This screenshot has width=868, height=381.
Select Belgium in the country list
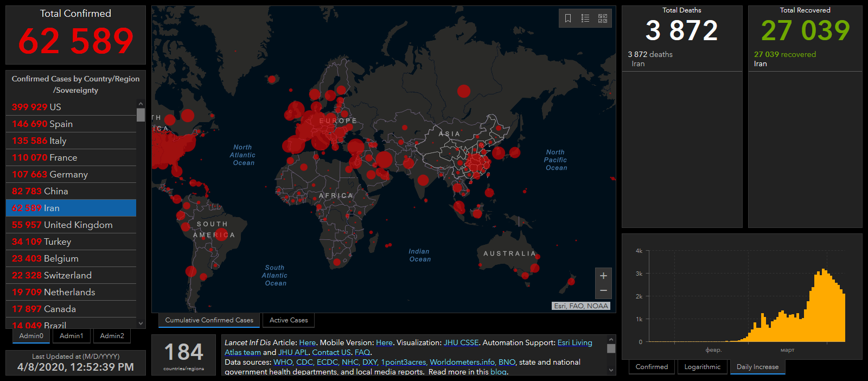(x=71, y=258)
